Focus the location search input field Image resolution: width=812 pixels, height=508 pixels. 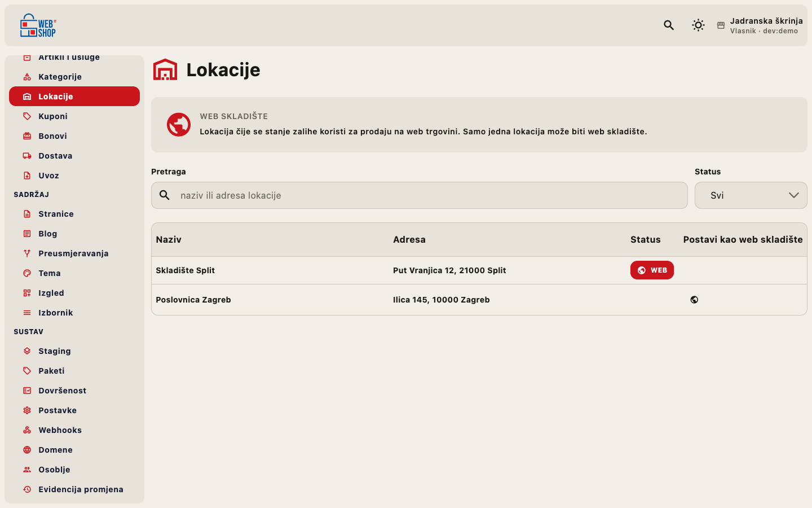[420, 195]
